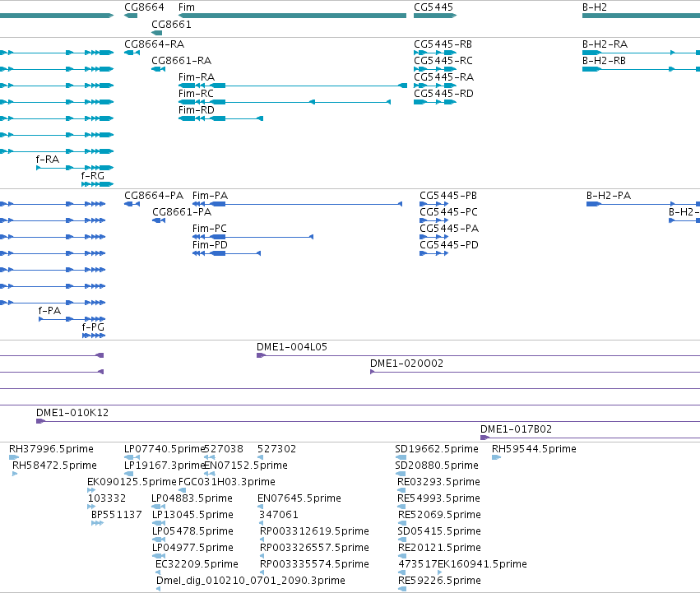
Task: Click the FGC031H03.3prime EST label
Action: 227,482
